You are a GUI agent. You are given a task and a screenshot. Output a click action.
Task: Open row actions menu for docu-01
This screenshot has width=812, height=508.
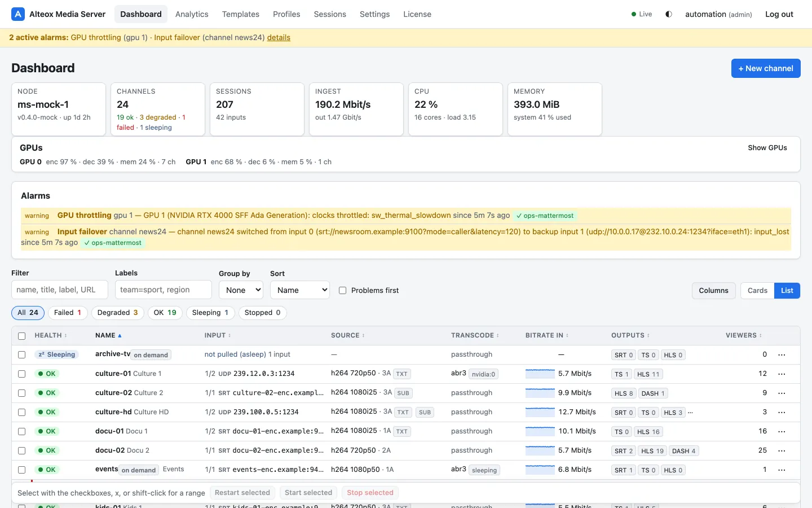[x=782, y=432]
